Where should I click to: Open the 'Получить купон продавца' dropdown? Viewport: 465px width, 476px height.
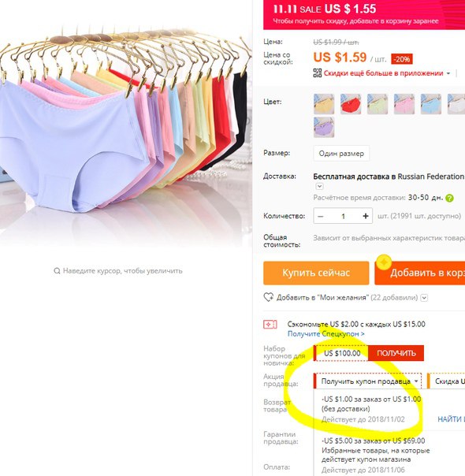(367, 381)
